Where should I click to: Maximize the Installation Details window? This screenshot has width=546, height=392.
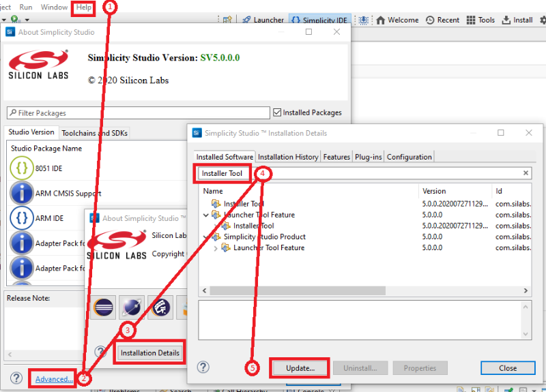coord(501,132)
